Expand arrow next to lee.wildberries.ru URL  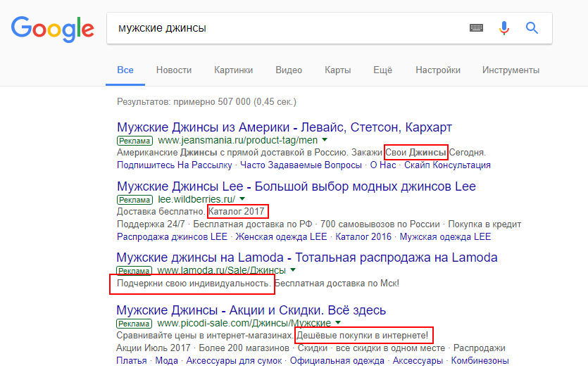click(x=242, y=198)
